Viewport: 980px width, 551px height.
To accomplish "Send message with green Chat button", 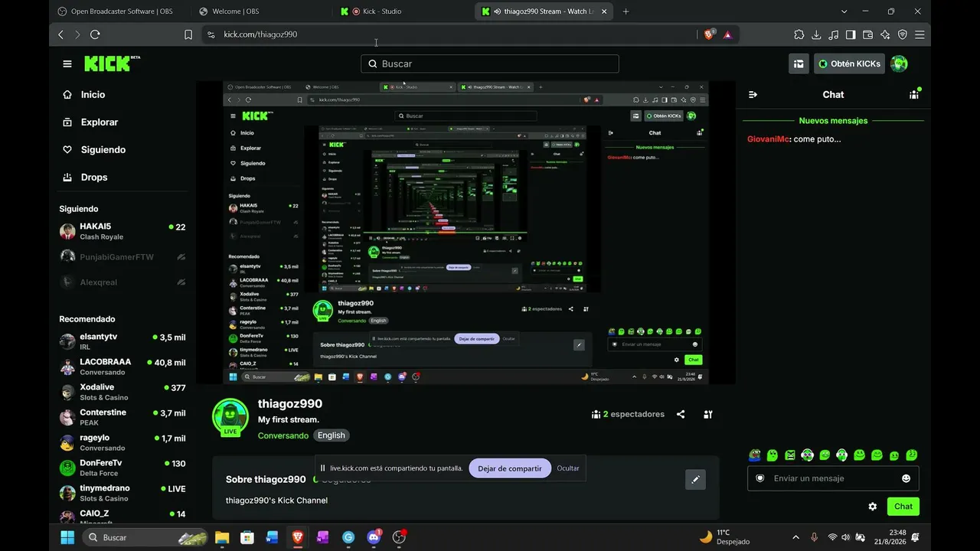I will coord(903,507).
